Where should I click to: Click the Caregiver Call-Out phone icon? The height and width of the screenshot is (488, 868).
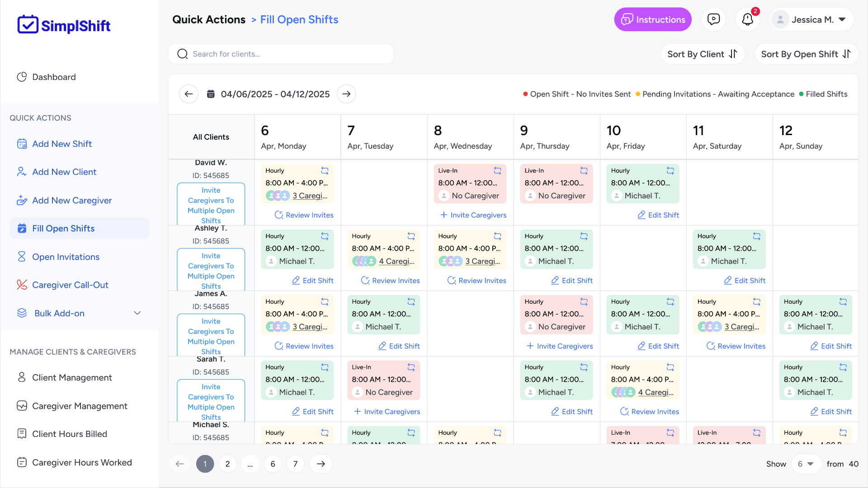pos(22,285)
